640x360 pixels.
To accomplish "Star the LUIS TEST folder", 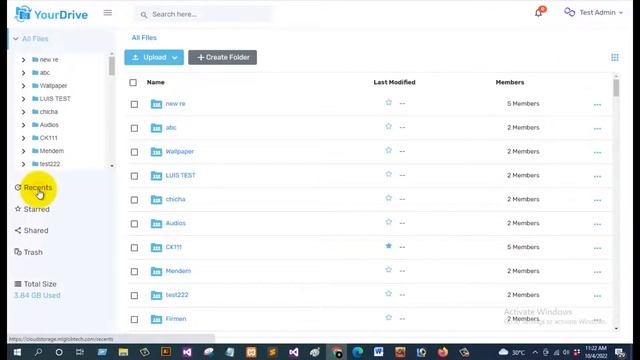I will click(389, 174).
